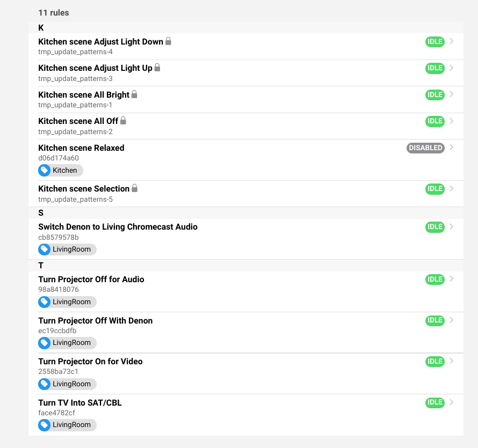Image resolution: width=478 pixels, height=448 pixels.
Task: Click lock icon beside Kitchen scene Selection
Action: point(135,188)
